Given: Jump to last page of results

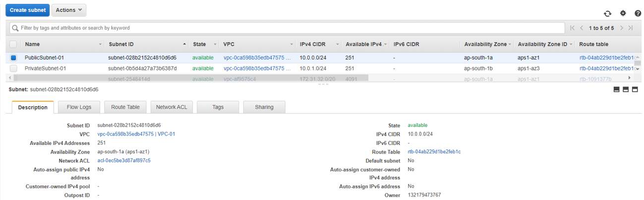Looking at the screenshot, I should (631, 28).
